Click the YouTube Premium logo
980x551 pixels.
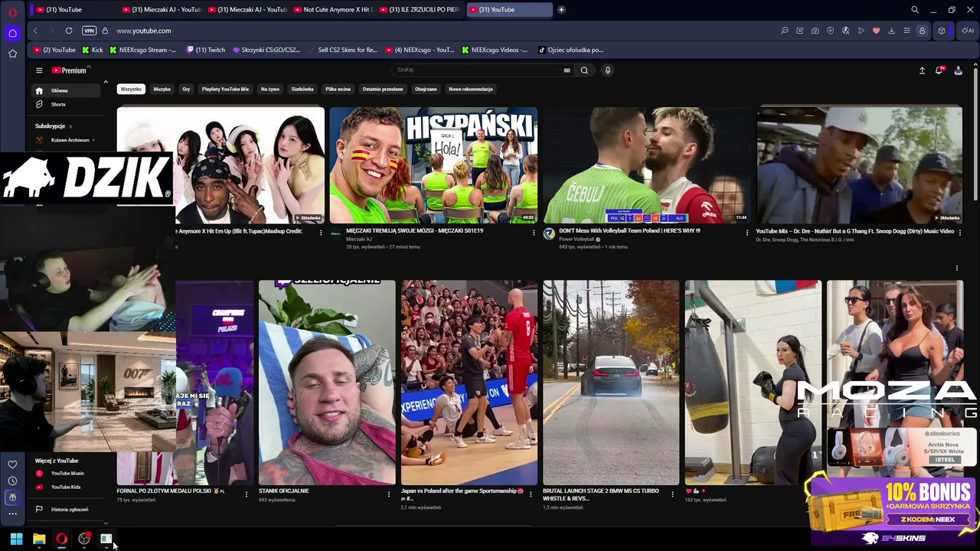coord(70,70)
